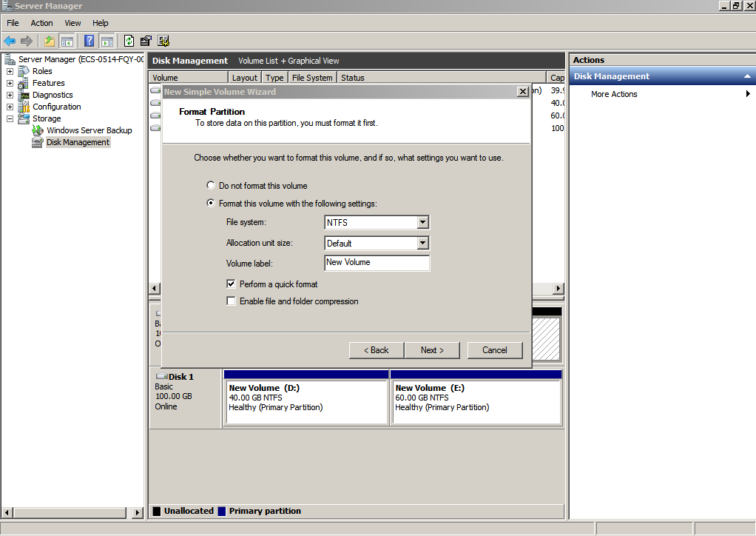Open the File system NTFS dropdown
The width and height of the screenshot is (756, 536).
(x=423, y=222)
